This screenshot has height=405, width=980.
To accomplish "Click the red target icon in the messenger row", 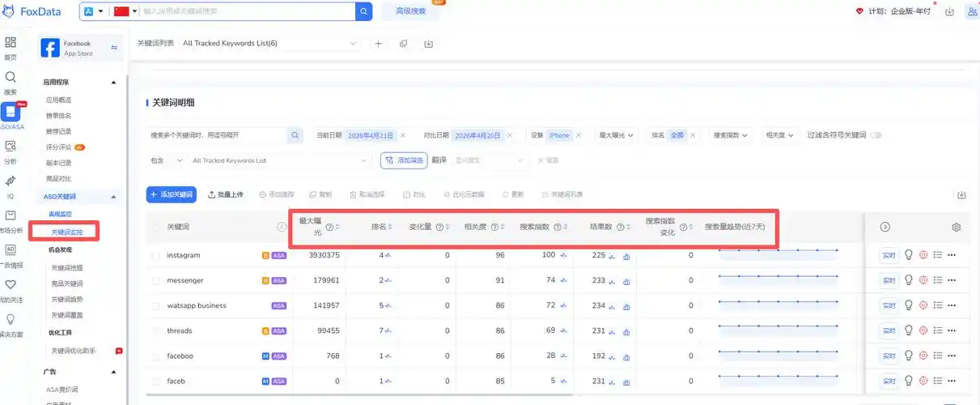I will (923, 280).
